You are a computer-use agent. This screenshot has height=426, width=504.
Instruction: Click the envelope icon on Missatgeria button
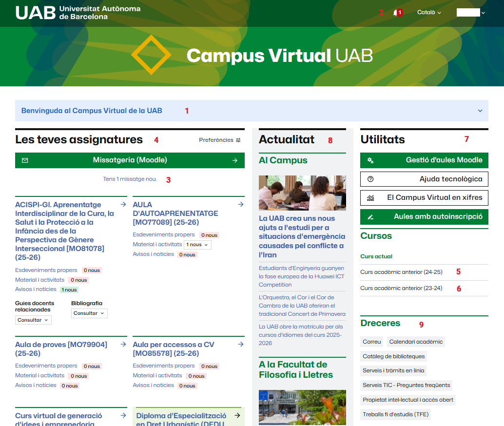25,160
